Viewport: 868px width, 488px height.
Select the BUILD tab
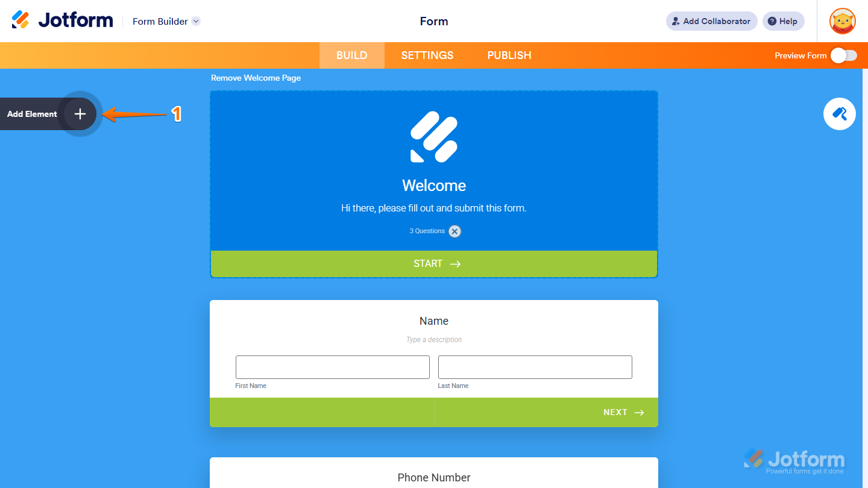pos(351,55)
